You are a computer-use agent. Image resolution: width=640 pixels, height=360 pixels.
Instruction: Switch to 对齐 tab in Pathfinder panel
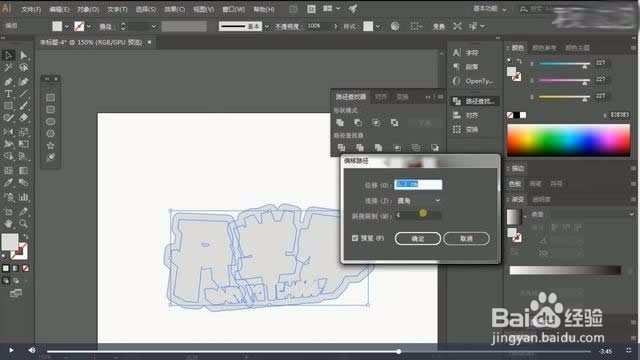(x=381, y=97)
